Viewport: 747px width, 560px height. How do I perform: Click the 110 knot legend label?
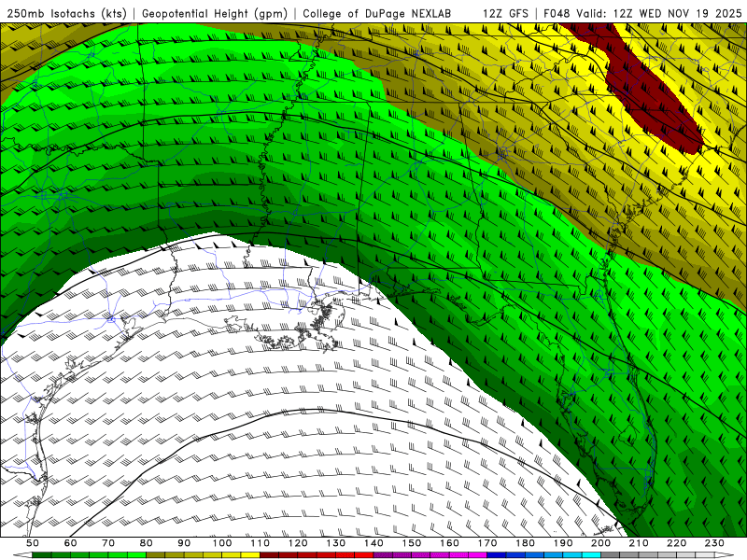pos(261,543)
